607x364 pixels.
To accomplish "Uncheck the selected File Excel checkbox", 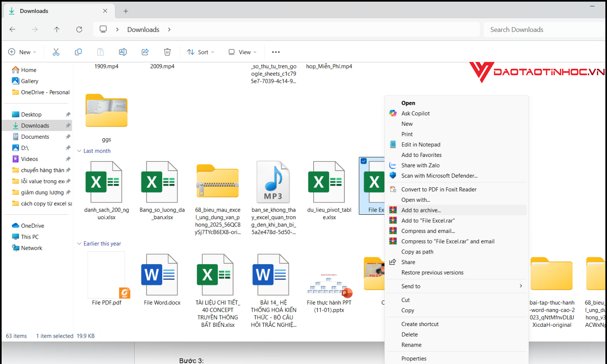I will click(x=364, y=161).
